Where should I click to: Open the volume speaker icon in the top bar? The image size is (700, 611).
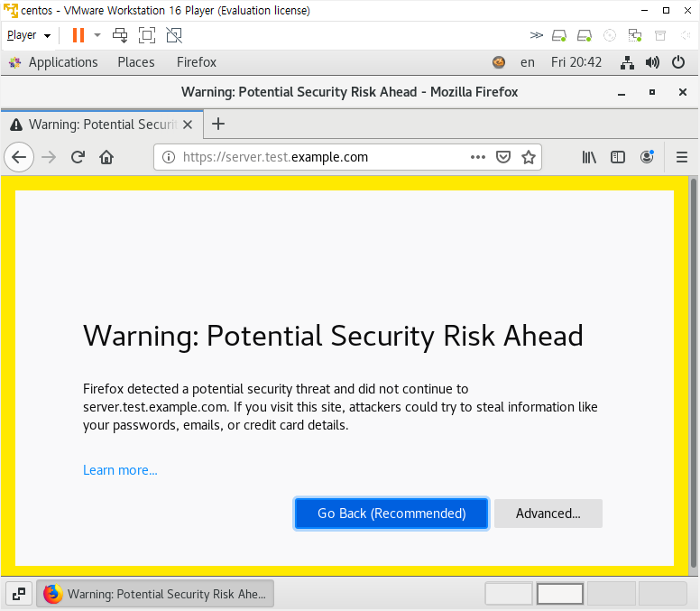point(652,62)
